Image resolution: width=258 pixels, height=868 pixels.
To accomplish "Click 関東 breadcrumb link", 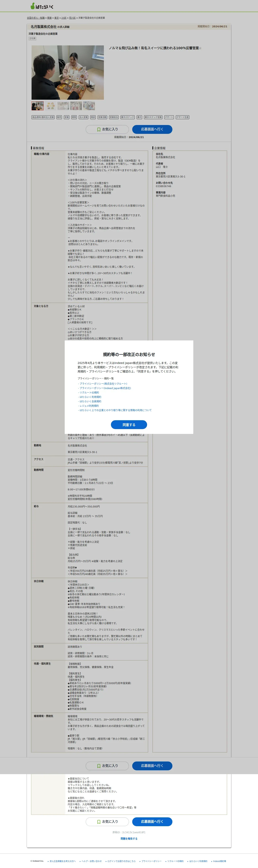I will click(x=49, y=18).
